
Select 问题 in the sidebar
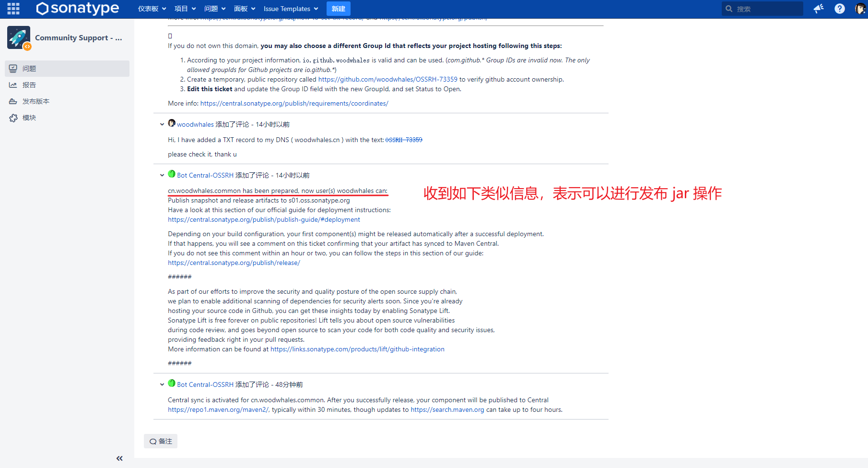click(x=67, y=69)
